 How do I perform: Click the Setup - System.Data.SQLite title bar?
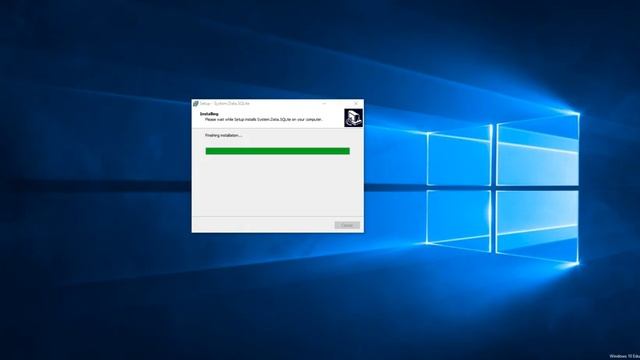(278, 104)
